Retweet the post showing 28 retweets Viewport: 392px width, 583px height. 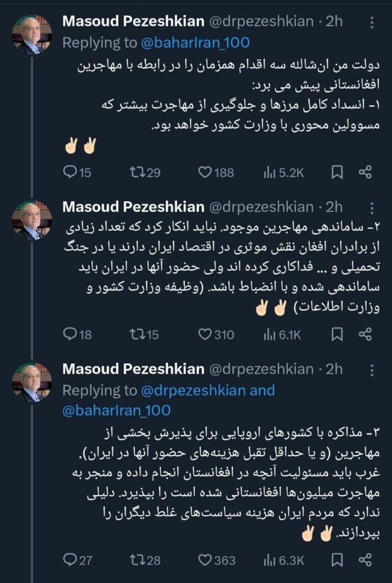[144, 560]
